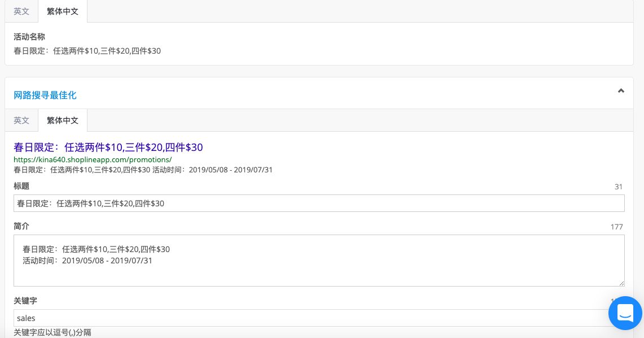The height and width of the screenshot is (338, 644).
Task: Click the resize handle of 简介 textarea
Action: click(621, 283)
